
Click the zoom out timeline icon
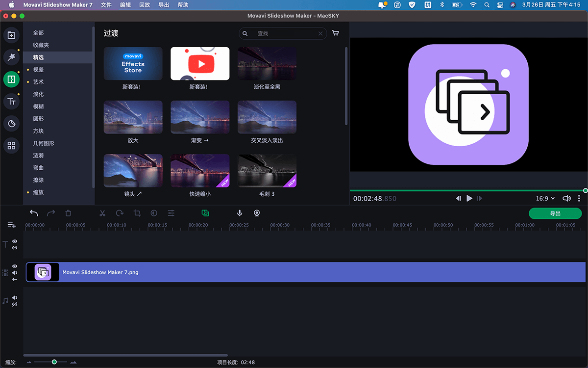29,363
